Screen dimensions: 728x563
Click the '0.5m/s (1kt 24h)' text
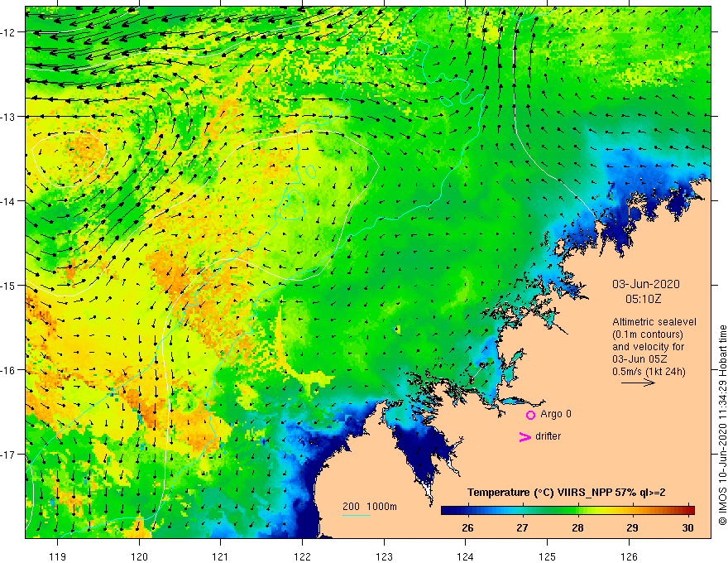pos(649,372)
